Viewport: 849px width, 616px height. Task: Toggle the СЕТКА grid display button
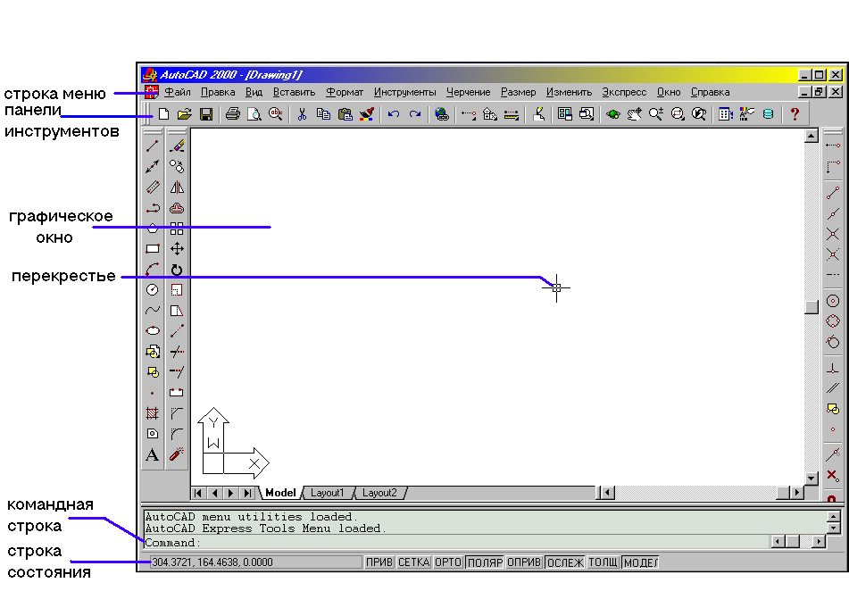pyautogui.click(x=413, y=562)
